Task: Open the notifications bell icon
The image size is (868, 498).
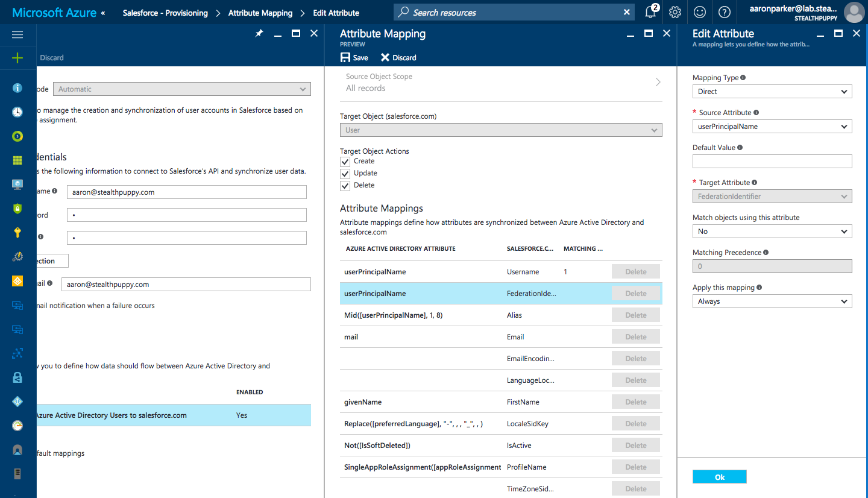Action: pos(651,12)
